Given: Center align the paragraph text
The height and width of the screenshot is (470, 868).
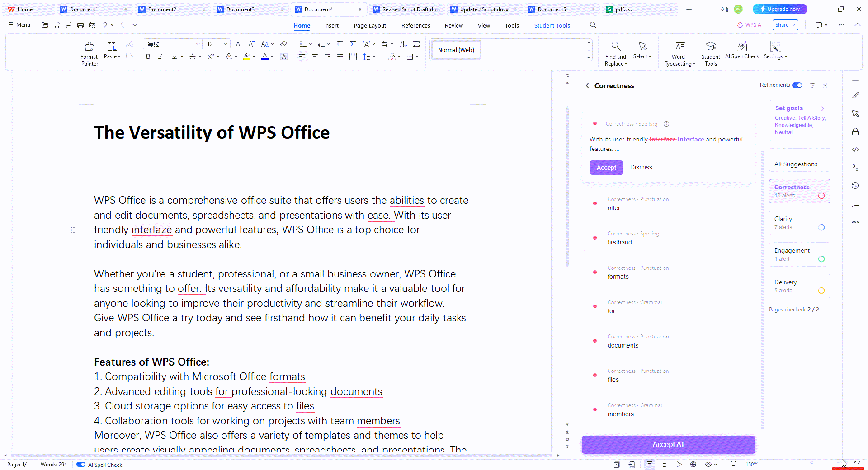Looking at the screenshot, I should 315,56.
